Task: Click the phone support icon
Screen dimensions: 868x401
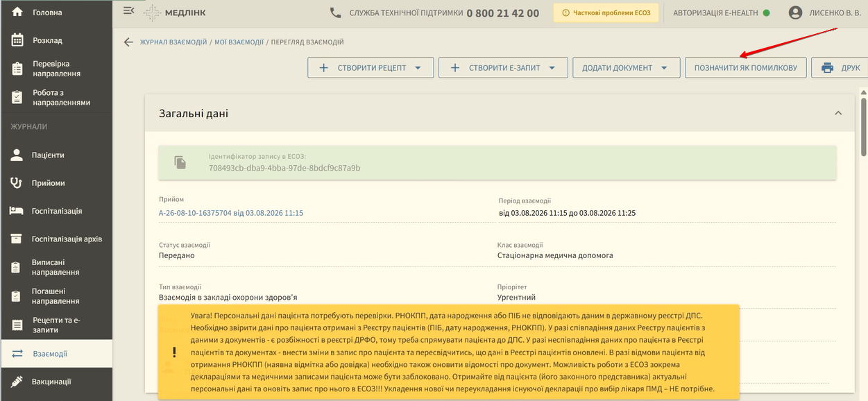Action: point(336,12)
